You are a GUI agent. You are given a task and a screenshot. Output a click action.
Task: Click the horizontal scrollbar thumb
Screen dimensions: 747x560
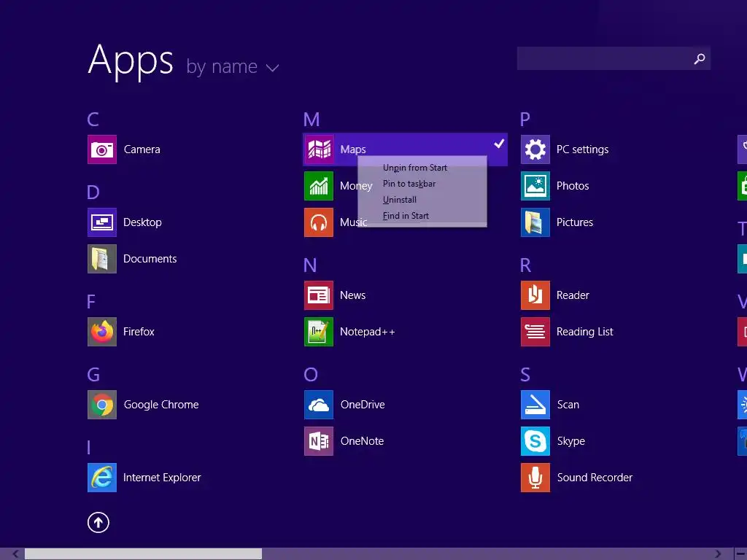pyautogui.click(x=144, y=554)
